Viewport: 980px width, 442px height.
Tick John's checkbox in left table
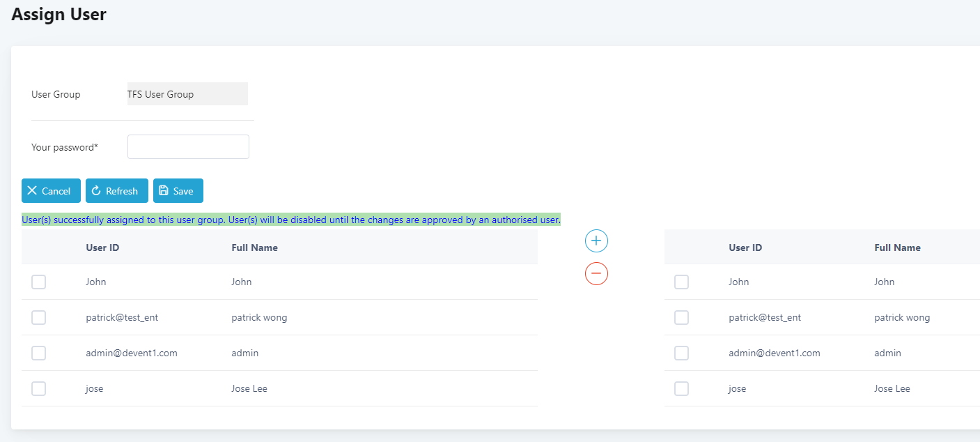point(39,282)
